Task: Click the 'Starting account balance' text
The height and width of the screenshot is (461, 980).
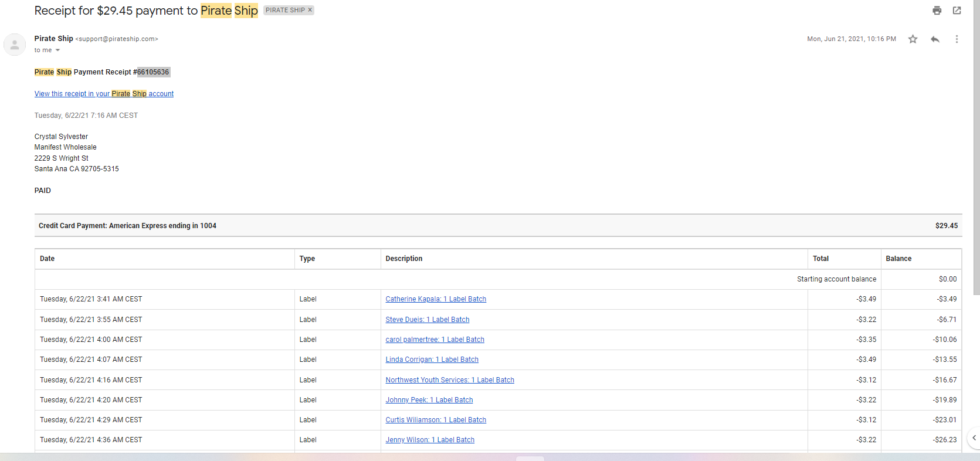Action: point(836,279)
